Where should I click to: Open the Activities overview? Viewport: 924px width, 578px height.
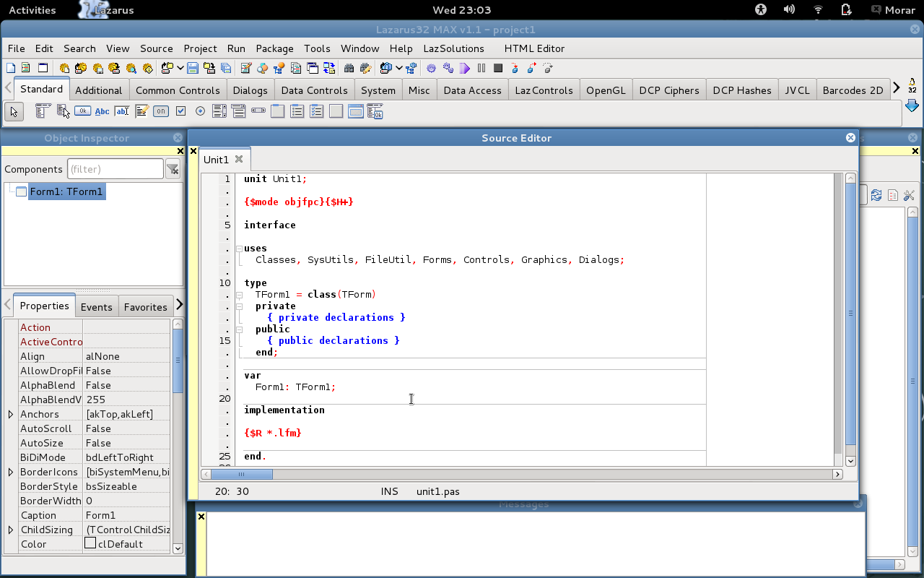pos(32,10)
